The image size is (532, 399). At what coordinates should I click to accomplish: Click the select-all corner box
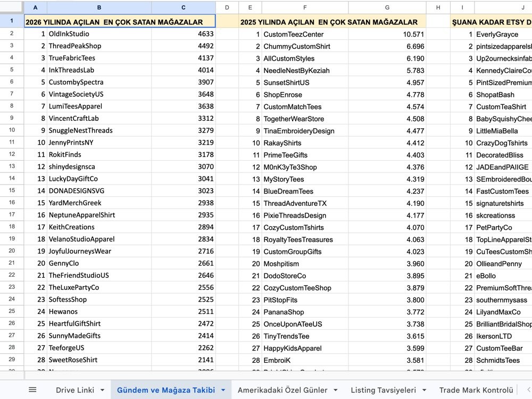click(12, 7)
